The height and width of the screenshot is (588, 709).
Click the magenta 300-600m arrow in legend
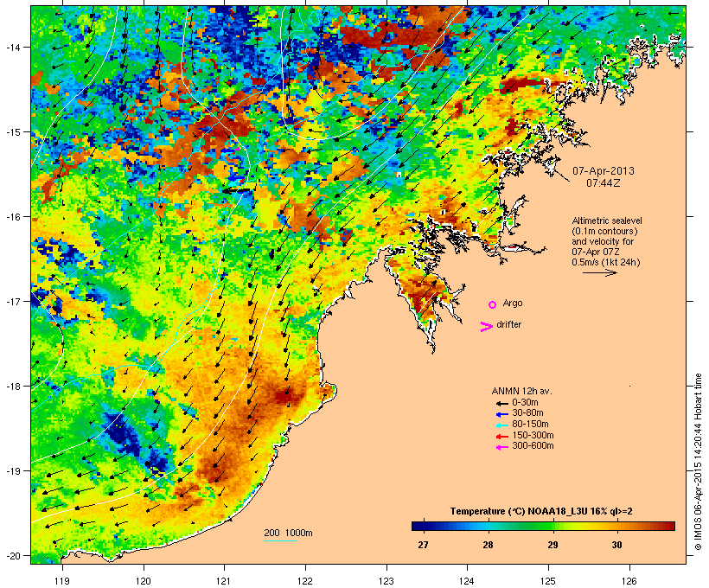click(x=502, y=447)
